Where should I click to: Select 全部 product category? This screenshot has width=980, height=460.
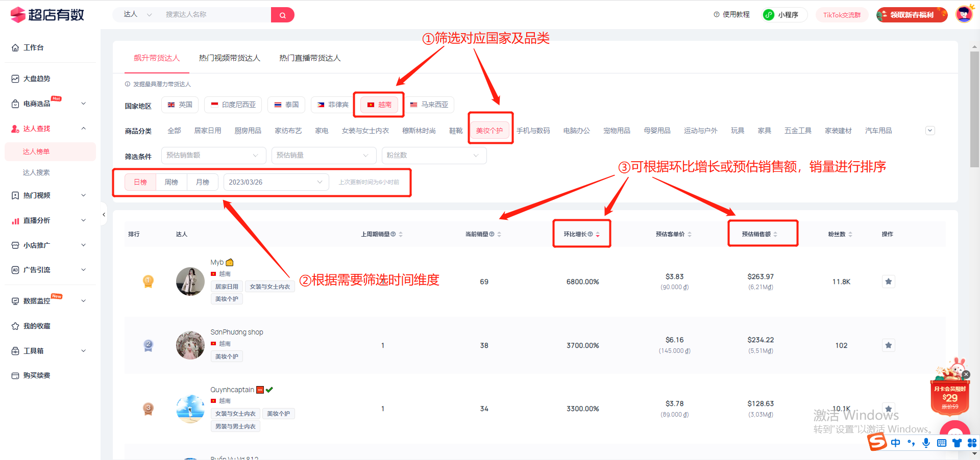174,131
